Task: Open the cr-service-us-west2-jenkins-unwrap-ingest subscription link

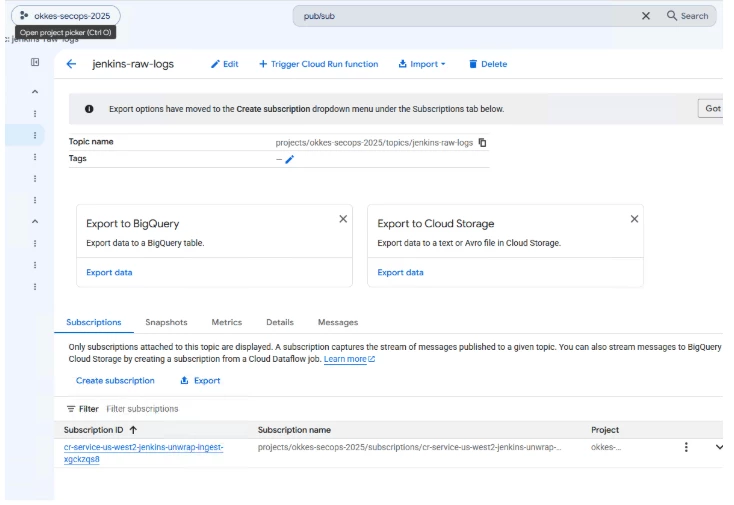Action: click(x=143, y=453)
